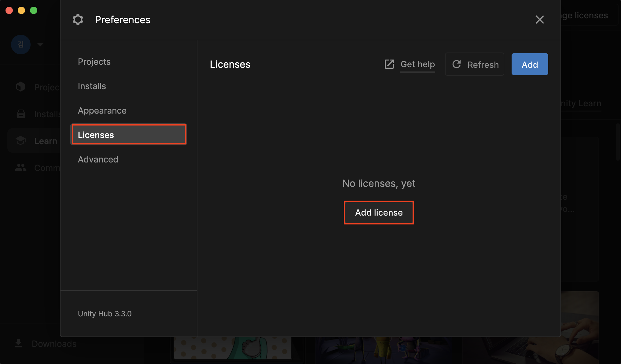The width and height of the screenshot is (621, 364).
Task: Click the Preferences gear icon
Action: tap(78, 20)
